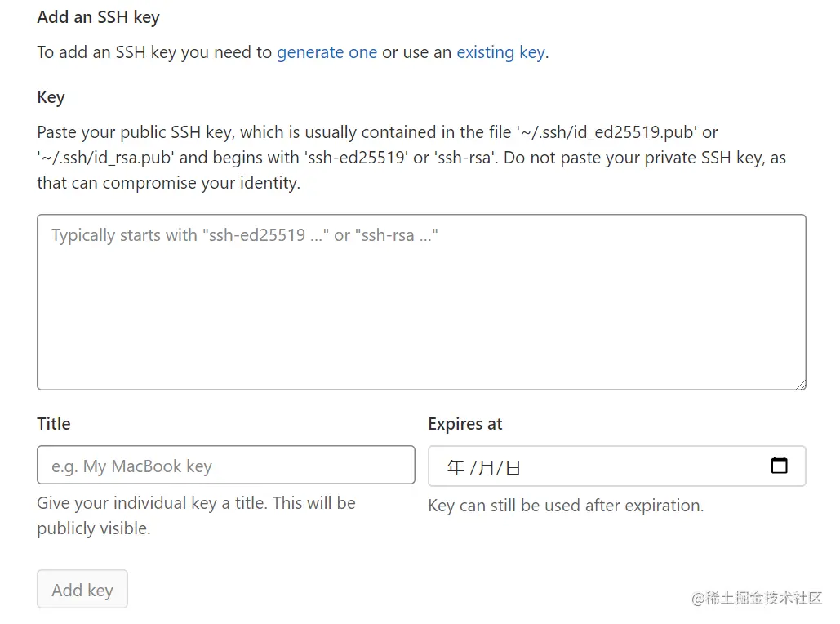Screen dimensions: 840x624
Task: Grab the key text area resize handle
Action: pos(801,385)
